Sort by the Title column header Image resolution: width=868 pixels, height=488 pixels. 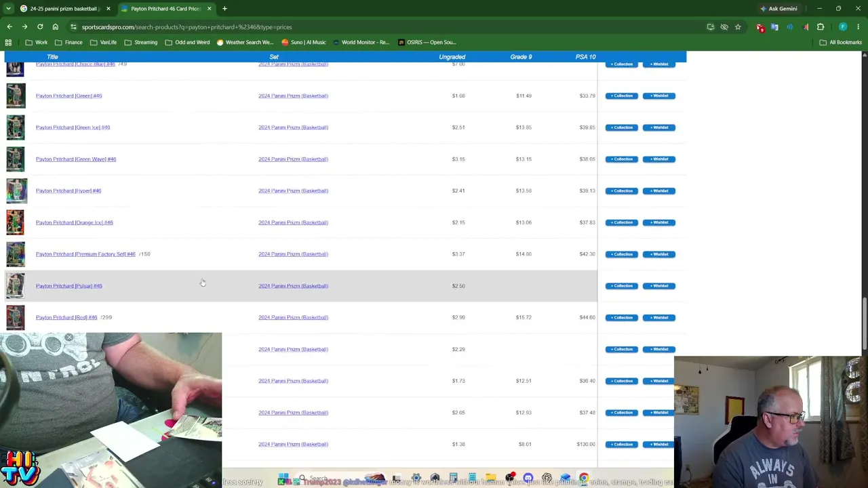tap(52, 57)
